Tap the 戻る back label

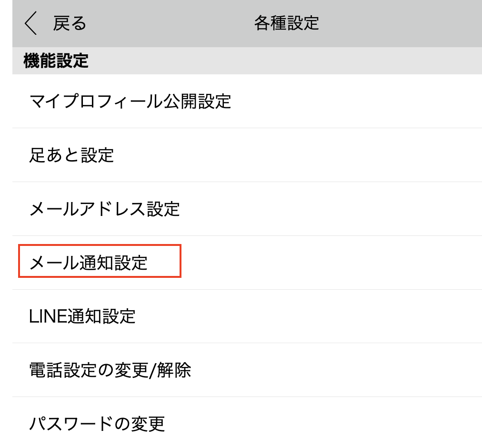(x=70, y=23)
